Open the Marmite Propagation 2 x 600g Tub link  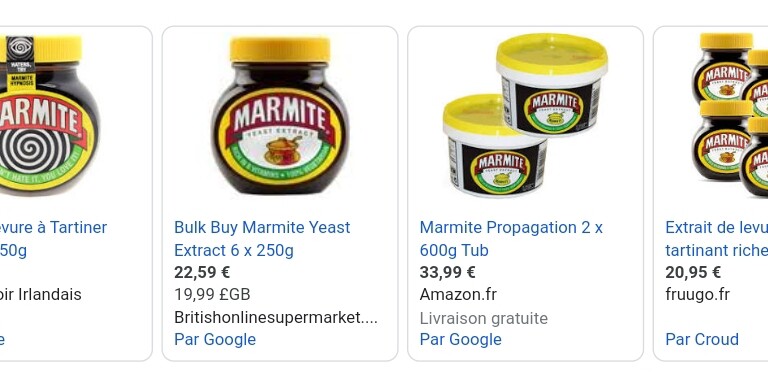(511, 239)
